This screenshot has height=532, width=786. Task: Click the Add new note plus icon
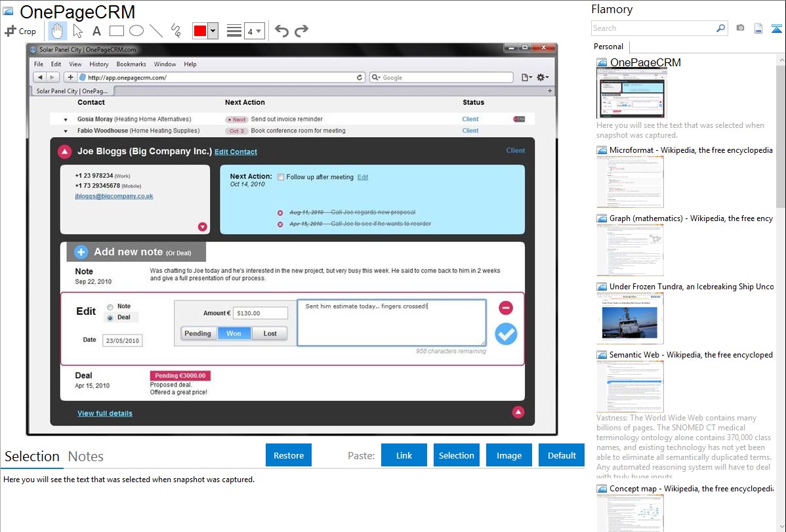(81, 252)
